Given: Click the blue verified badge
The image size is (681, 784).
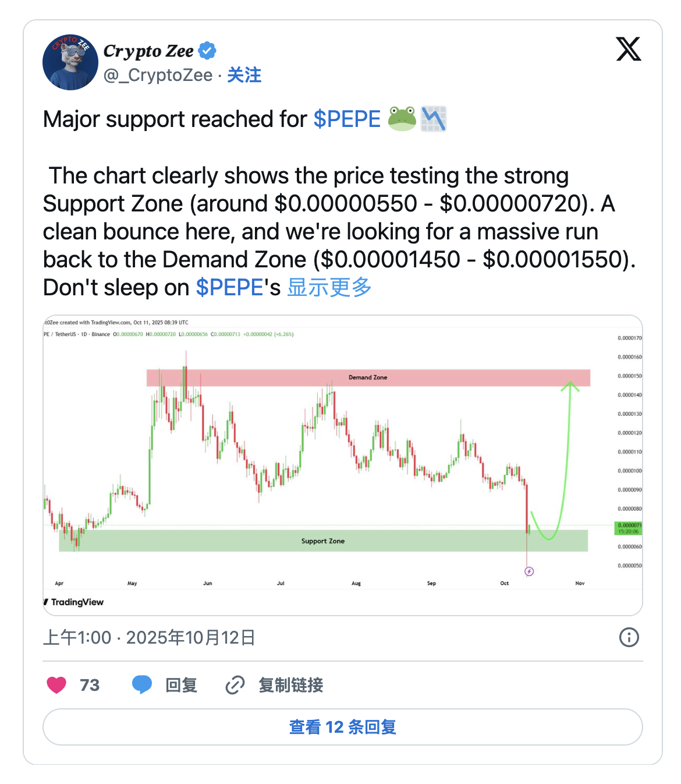Looking at the screenshot, I should click(207, 51).
